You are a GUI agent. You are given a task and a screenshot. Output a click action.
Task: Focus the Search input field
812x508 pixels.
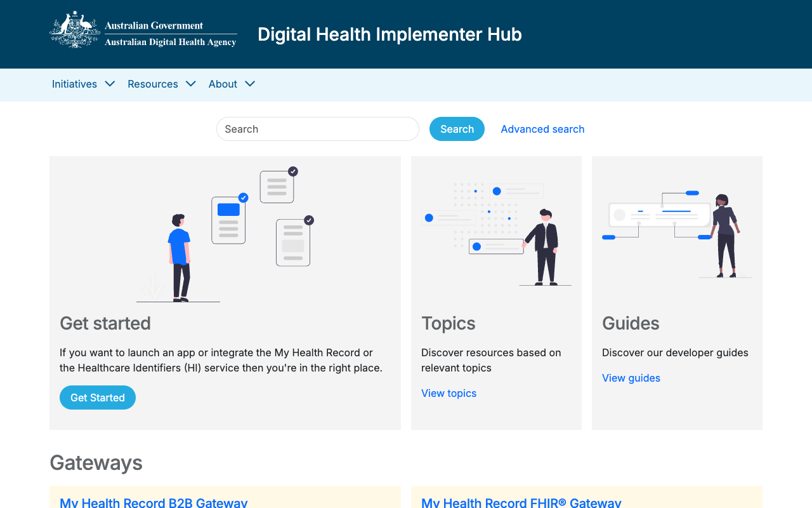click(x=318, y=129)
